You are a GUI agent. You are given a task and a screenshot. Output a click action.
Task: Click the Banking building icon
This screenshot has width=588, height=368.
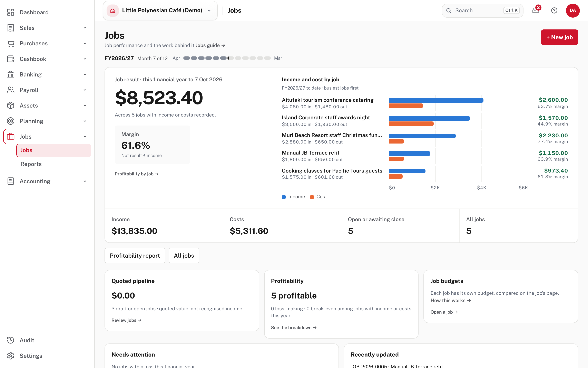(x=10, y=74)
